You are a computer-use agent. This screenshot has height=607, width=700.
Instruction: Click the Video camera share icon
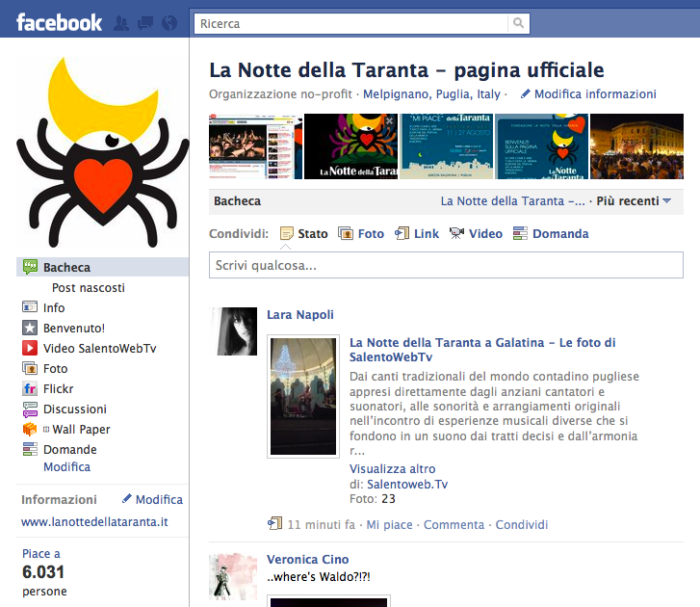(x=456, y=233)
